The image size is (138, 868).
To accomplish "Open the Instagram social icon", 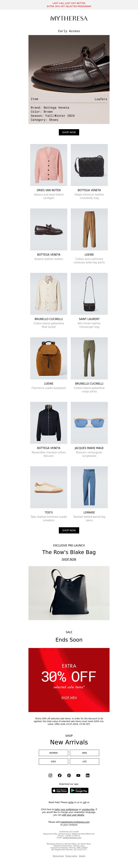I will tap(51, 775).
